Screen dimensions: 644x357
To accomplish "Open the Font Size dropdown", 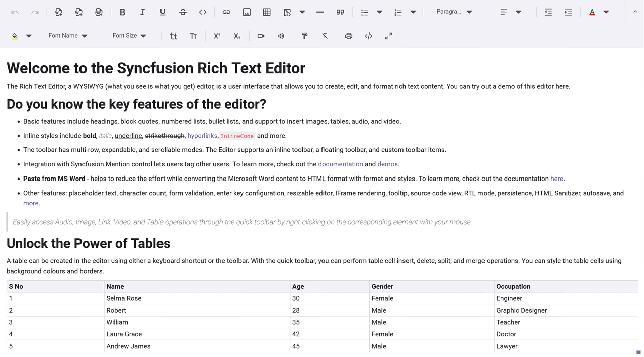I will click(129, 36).
